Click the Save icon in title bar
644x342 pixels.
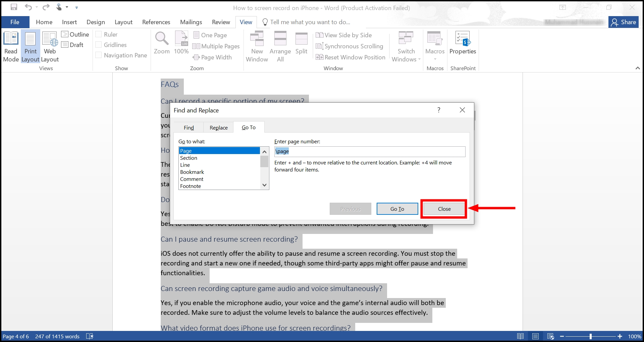(14, 7)
